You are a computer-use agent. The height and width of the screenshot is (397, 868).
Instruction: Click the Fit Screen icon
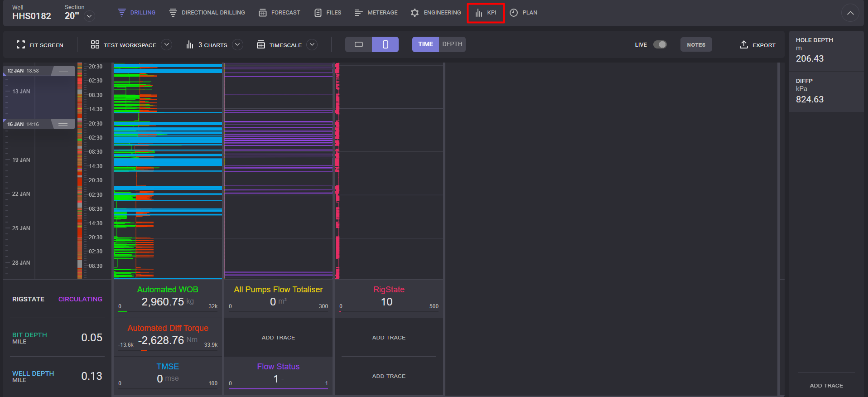tap(21, 44)
